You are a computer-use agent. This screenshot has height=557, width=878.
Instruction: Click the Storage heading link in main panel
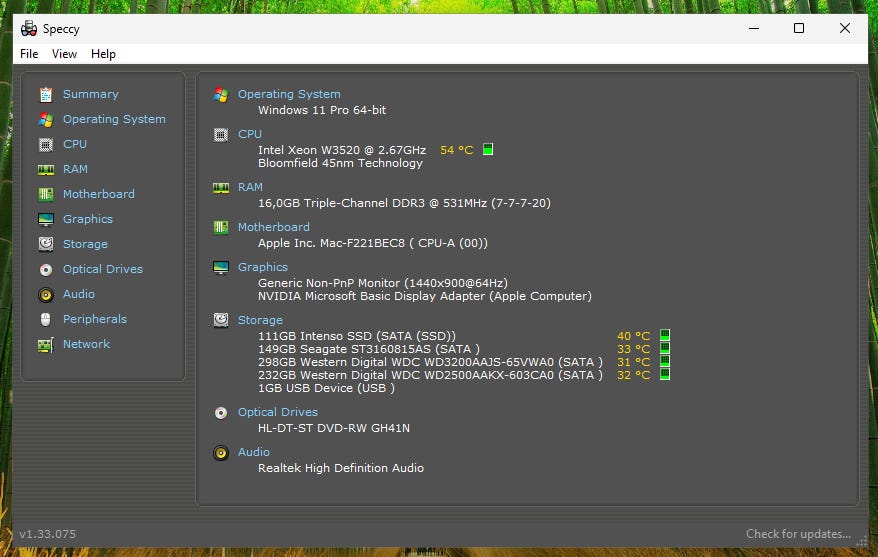[x=260, y=320]
